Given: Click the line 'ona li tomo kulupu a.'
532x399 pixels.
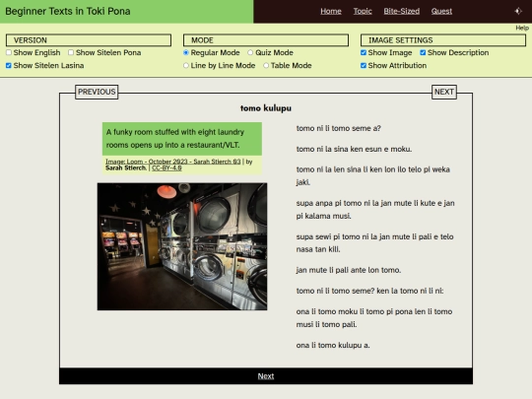Looking at the screenshot, I should pos(333,345).
